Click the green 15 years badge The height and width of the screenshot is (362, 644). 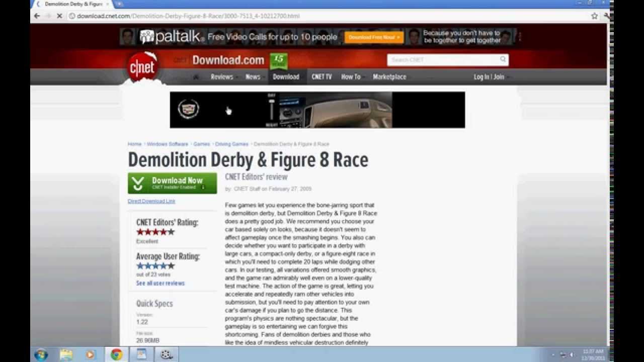pos(279,60)
